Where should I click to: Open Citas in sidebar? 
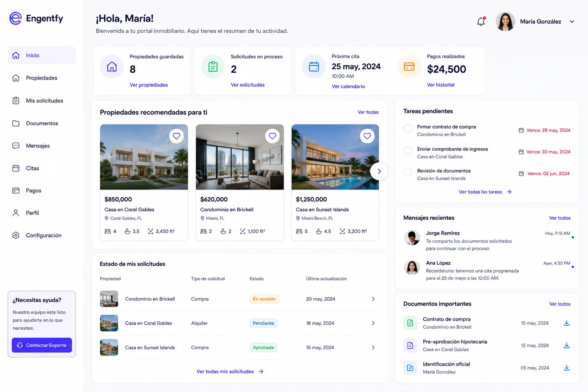tap(42, 168)
